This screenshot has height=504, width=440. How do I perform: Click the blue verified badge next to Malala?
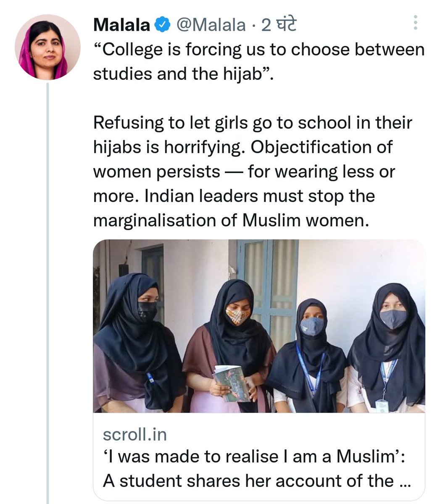pos(162,24)
